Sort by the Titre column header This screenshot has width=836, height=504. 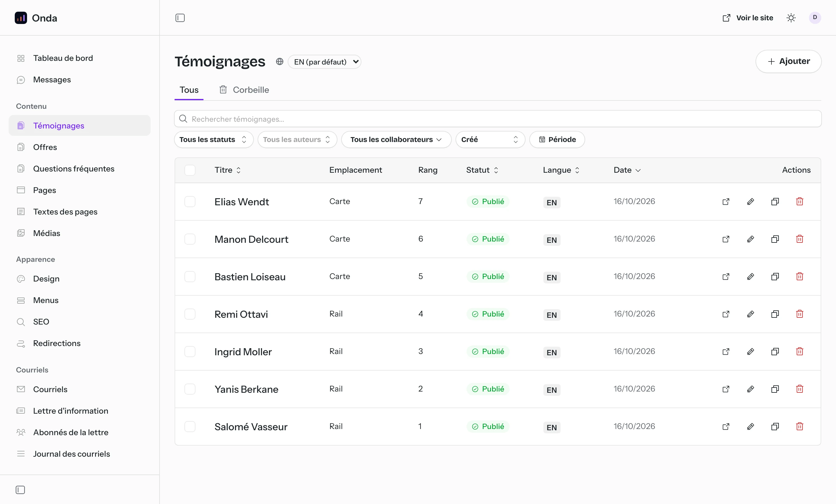click(x=228, y=170)
